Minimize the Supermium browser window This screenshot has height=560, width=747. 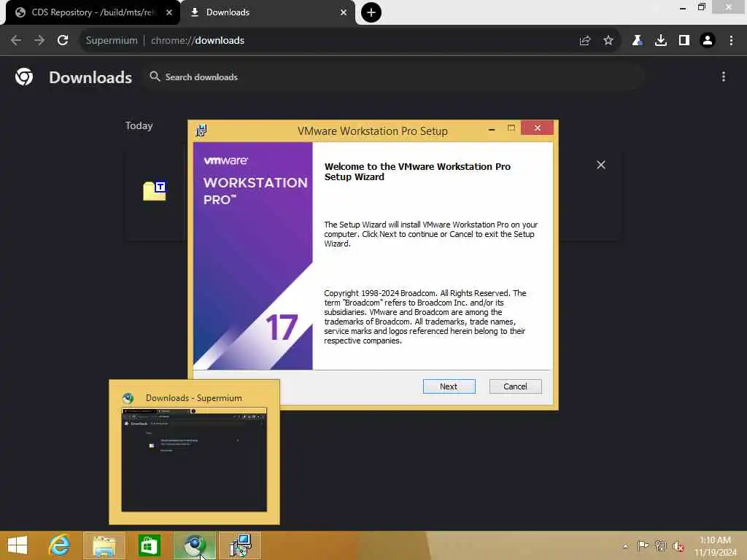pyautogui.click(x=682, y=7)
